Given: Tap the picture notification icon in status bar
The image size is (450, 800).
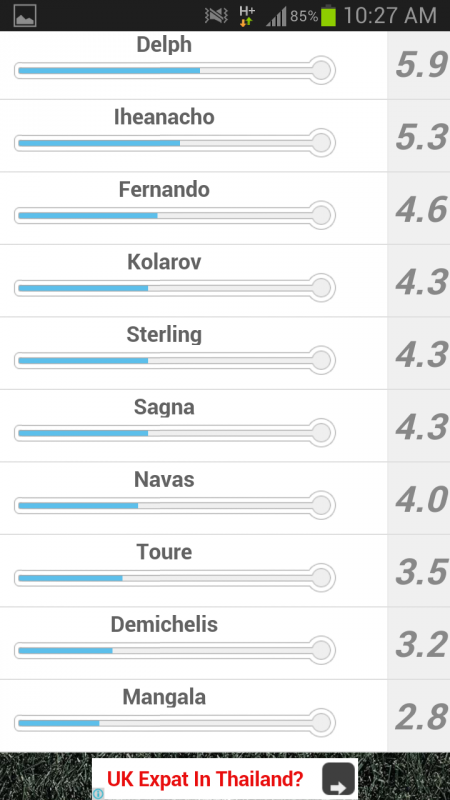Looking at the screenshot, I should (24, 16).
